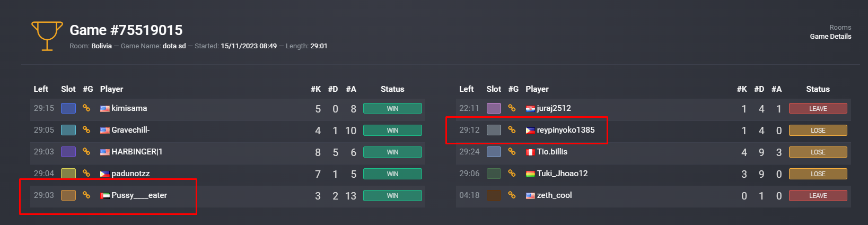This screenshot has width=868, height=225.
Task: Click the gold trophy icon
Action: (x=47, y=36)
